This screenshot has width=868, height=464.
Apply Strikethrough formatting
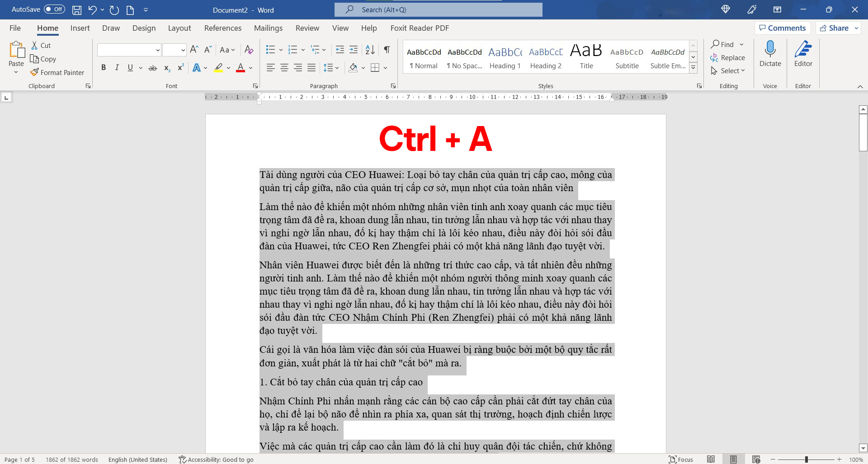click(153, 68)
